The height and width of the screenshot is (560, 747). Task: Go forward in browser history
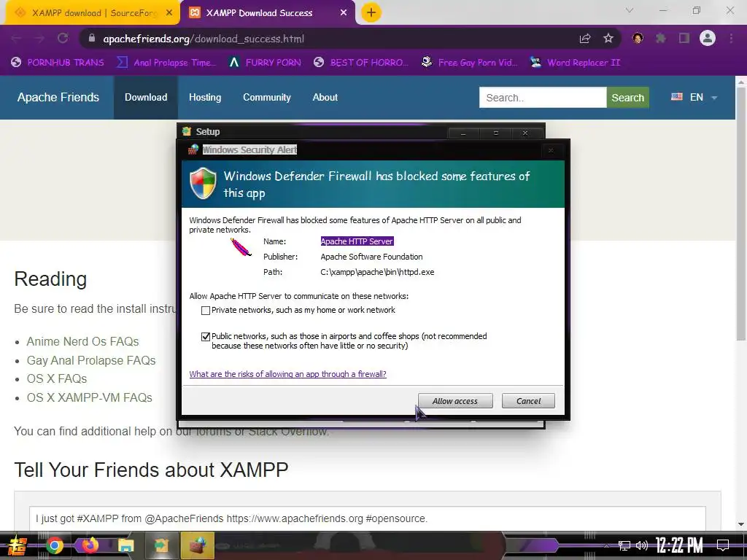point(39,39)
